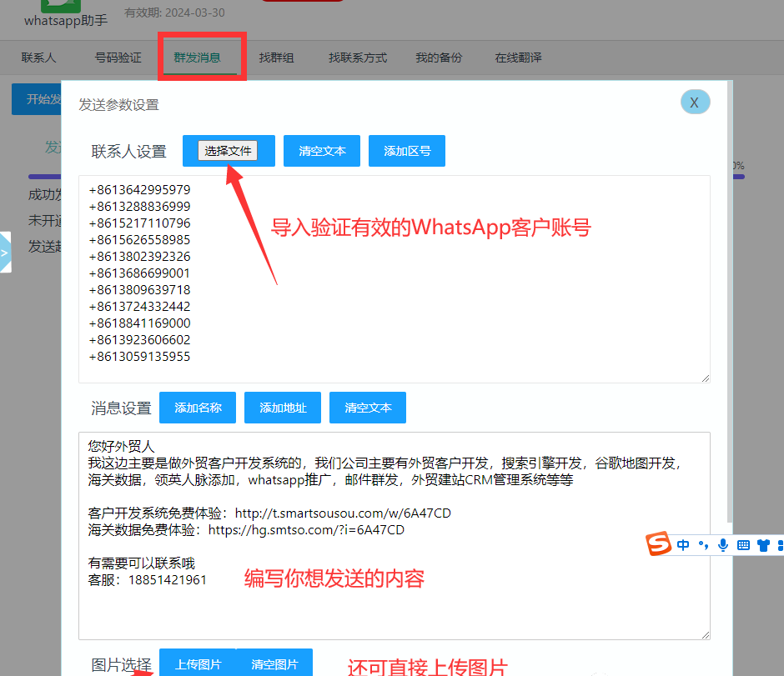This screenshot has width=784, height=676.
Task: Open the Sogou skin shirt icon
Action: (x=763, y=545)
